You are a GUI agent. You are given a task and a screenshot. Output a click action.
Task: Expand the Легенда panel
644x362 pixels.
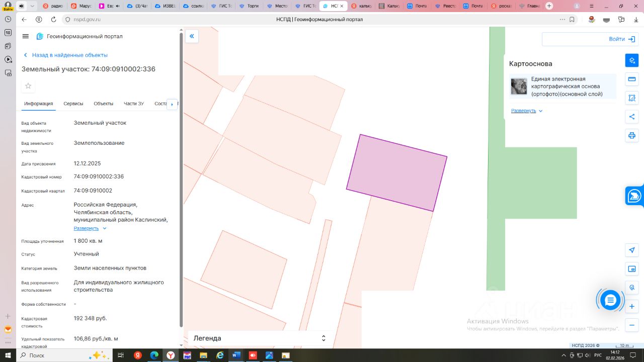(324, 338)
